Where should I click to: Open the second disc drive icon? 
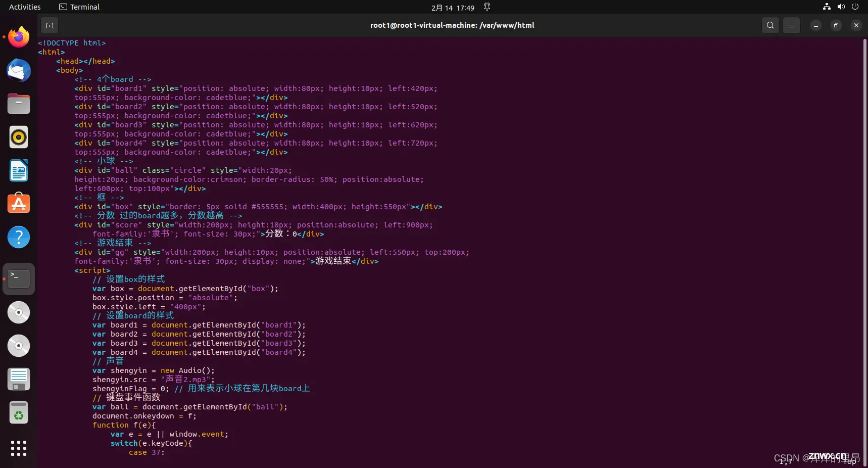pyautogui.click(x=19, y=346)
